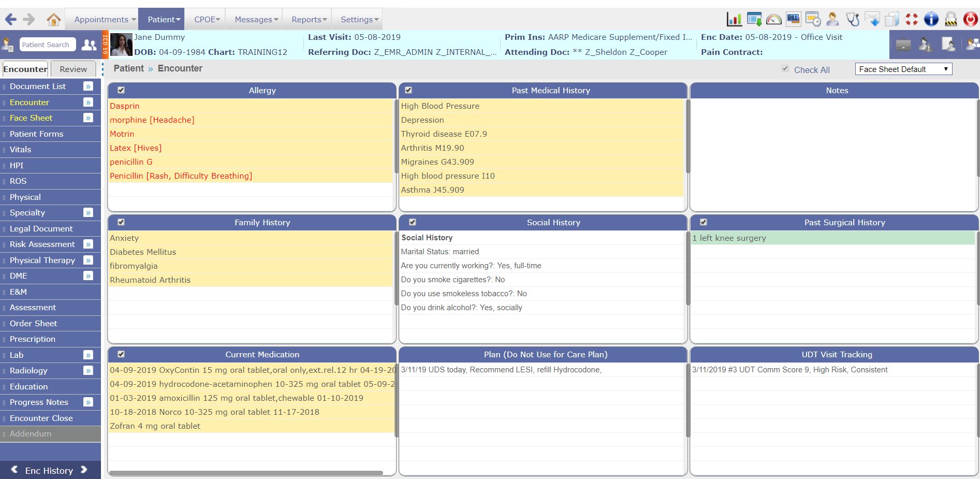The image size is (980, 479).
Task: Click the Encounter Close sidebar button
Action: click(41, 418)
